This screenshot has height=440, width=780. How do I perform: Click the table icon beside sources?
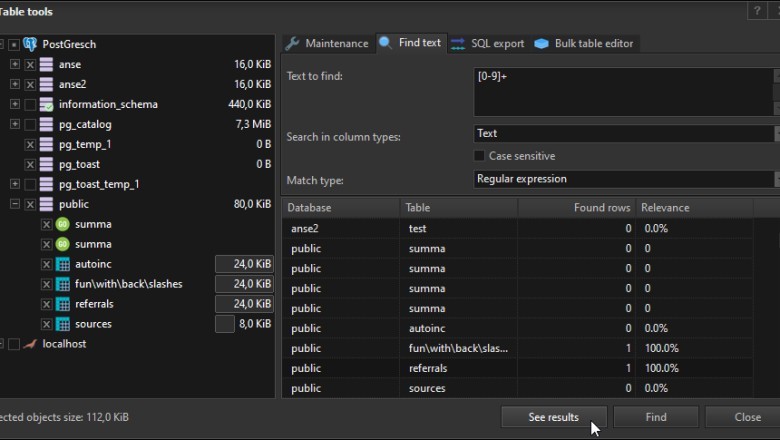[63, 324]
